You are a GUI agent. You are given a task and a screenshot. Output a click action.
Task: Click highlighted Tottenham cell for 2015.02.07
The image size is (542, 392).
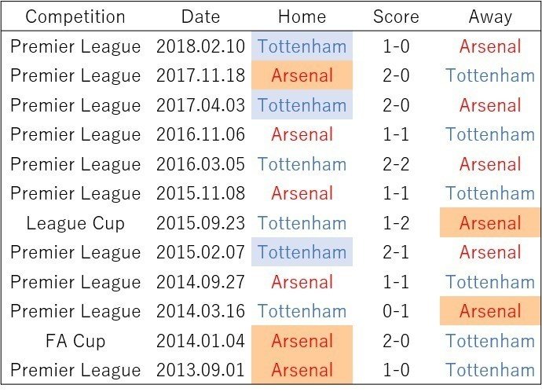pyautogui.click(x=302, y=252)
